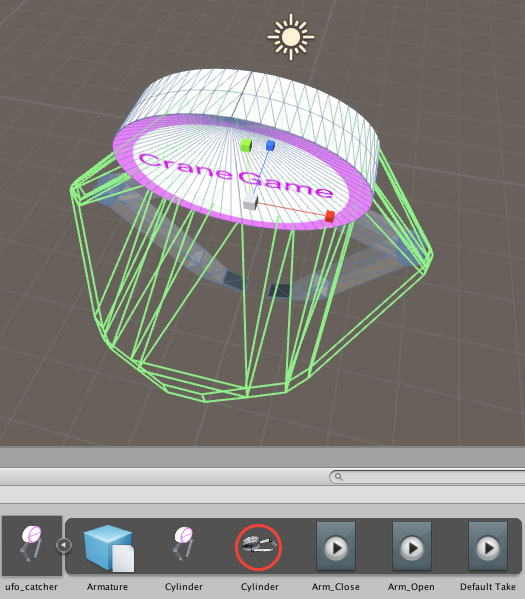Screen dimensions: 525x599
Task: Click the white center gizmo cube
Action: 250,201
